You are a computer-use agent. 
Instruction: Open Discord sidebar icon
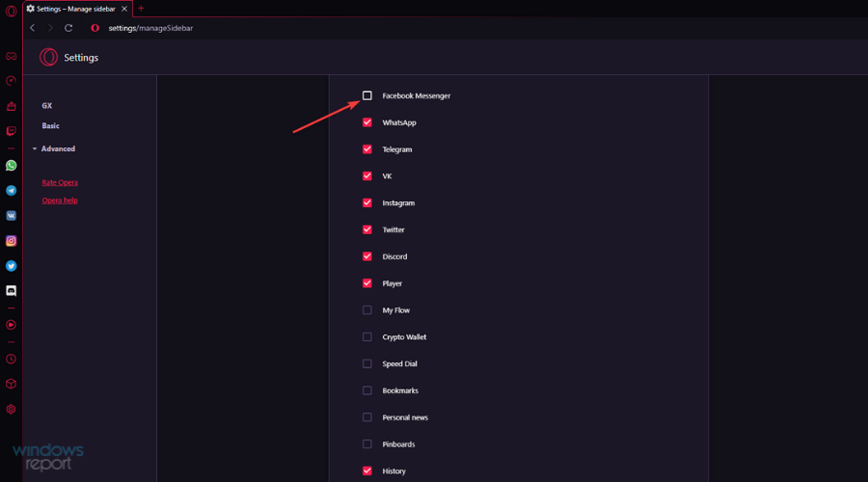(x=11, y=290)
